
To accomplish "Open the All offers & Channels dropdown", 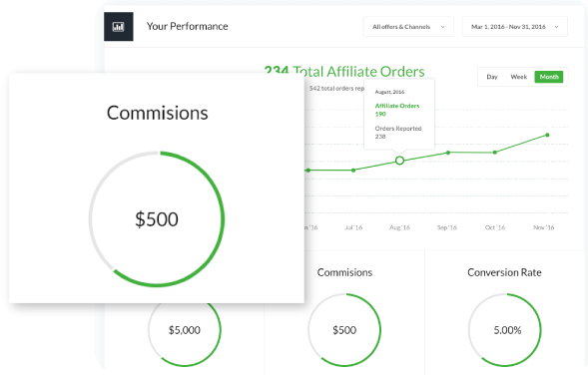I will point(408,27).
